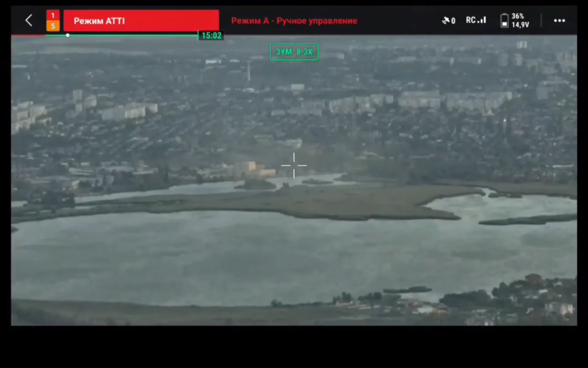This screenshot has width=588, height=368.
Task: Tap the green section of the battery bar
Action: [132, 35]
